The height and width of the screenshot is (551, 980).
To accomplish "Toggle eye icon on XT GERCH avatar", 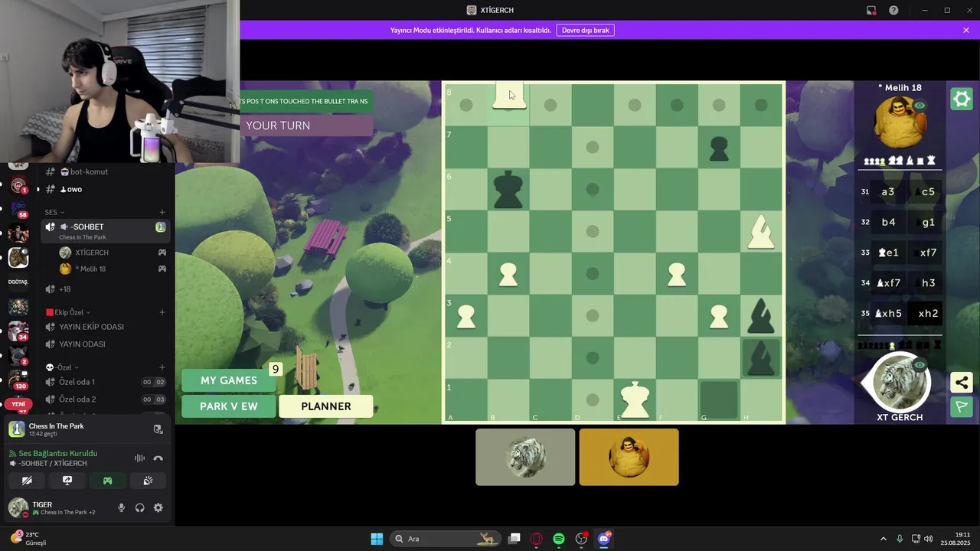I will pyautogui.click(x=920, y=365).
